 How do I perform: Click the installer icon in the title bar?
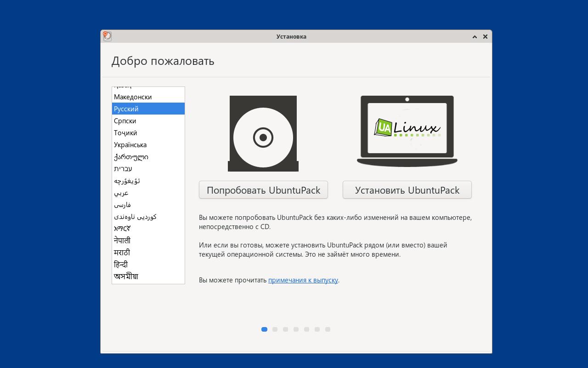tap(107, 36)
